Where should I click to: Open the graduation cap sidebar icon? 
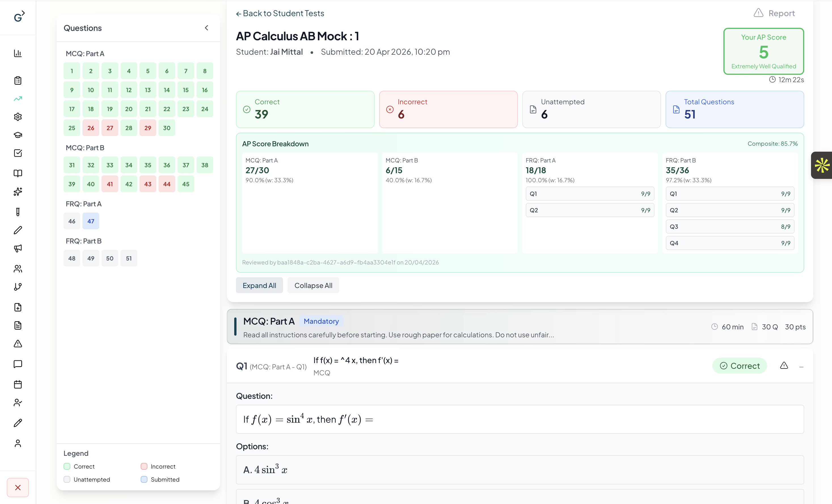18,135
